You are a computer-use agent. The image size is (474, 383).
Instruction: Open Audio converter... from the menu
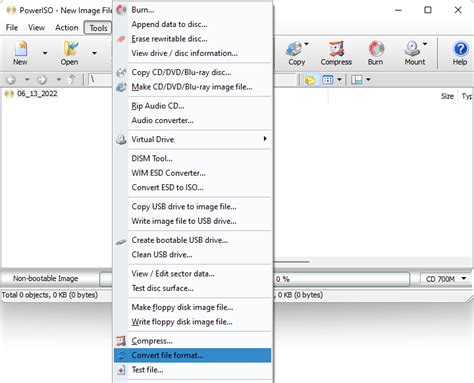tap(193, 120)
